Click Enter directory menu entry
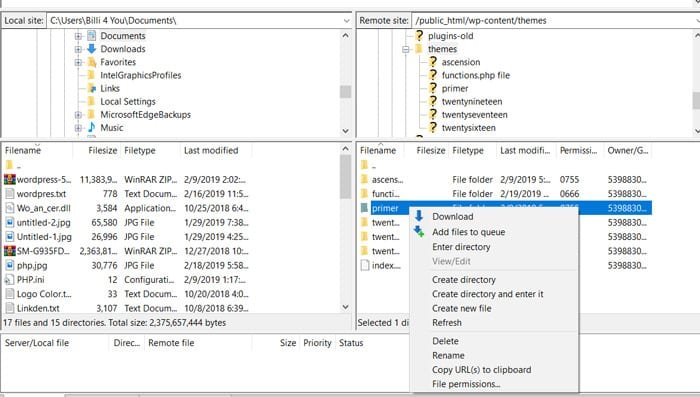700x397 pixels. pyautogui.click(x=461, y=247)
